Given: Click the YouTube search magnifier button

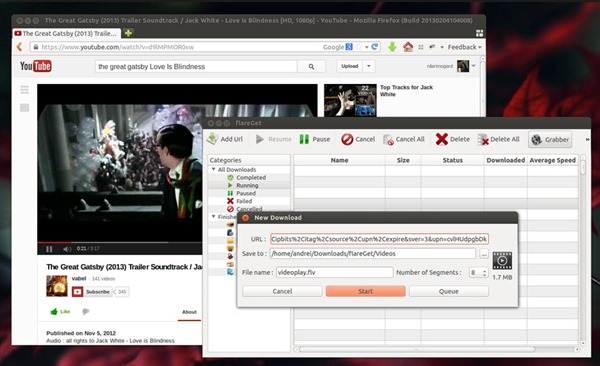Looking at the screenshot, I should [311, 67].
